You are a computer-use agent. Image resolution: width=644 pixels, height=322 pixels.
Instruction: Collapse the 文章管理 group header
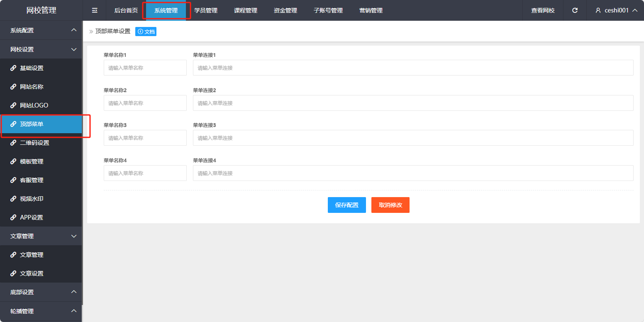pyautogui.click(x=41, y=236)
